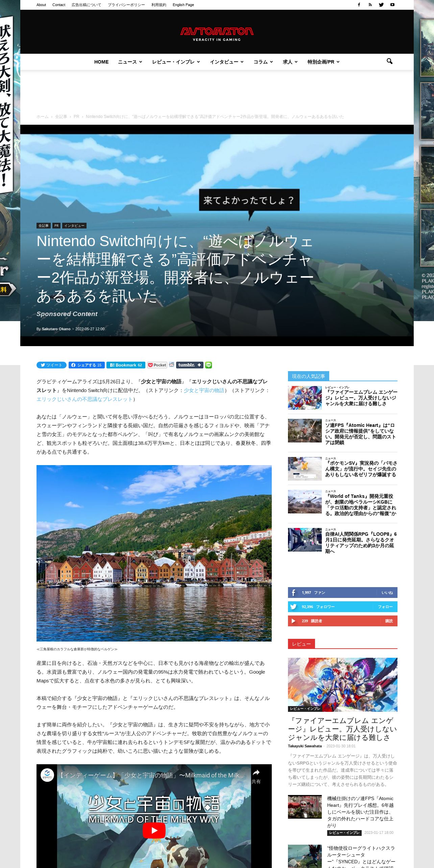Expand the 求人 menu

pos(290,62)
